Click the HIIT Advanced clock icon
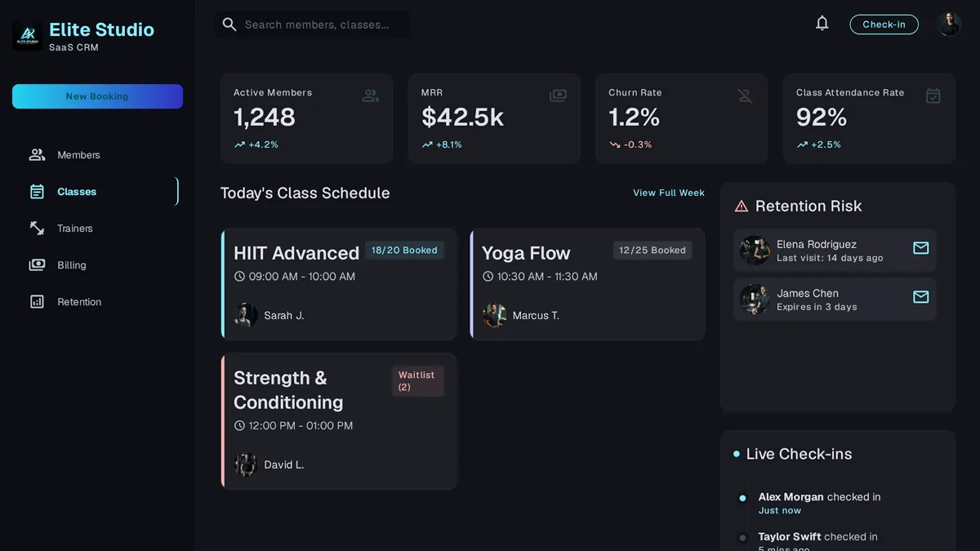Viewport: 980px width, 551px height. pos(239,277)
